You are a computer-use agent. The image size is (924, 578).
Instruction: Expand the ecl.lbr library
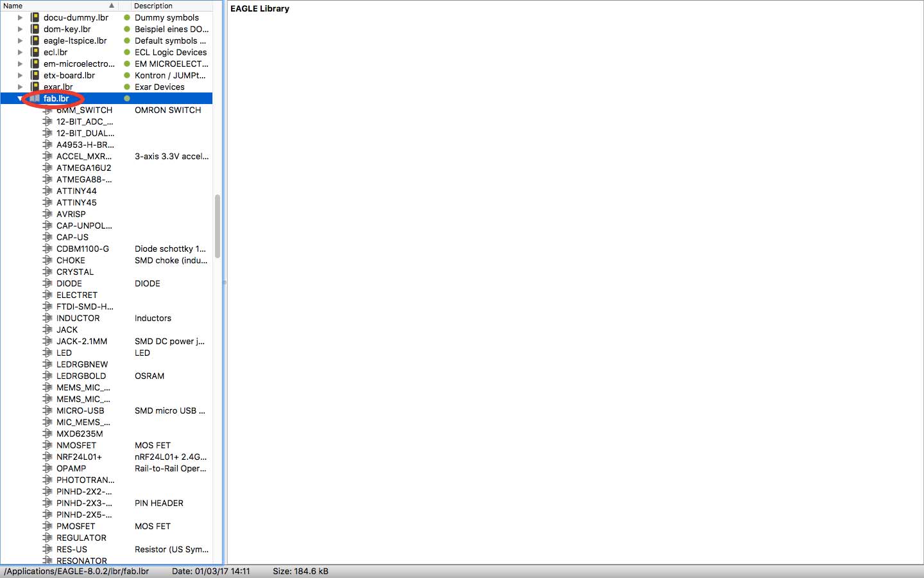point(20,53)
